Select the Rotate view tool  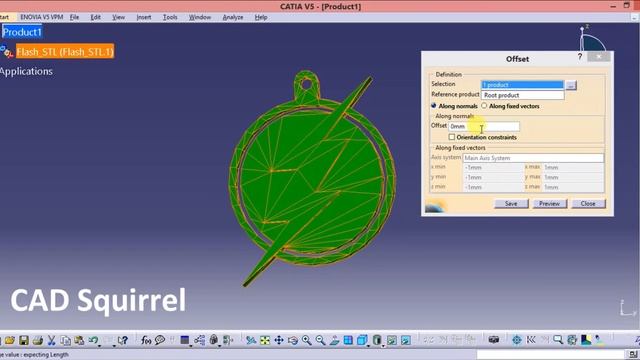click(293, 340)
